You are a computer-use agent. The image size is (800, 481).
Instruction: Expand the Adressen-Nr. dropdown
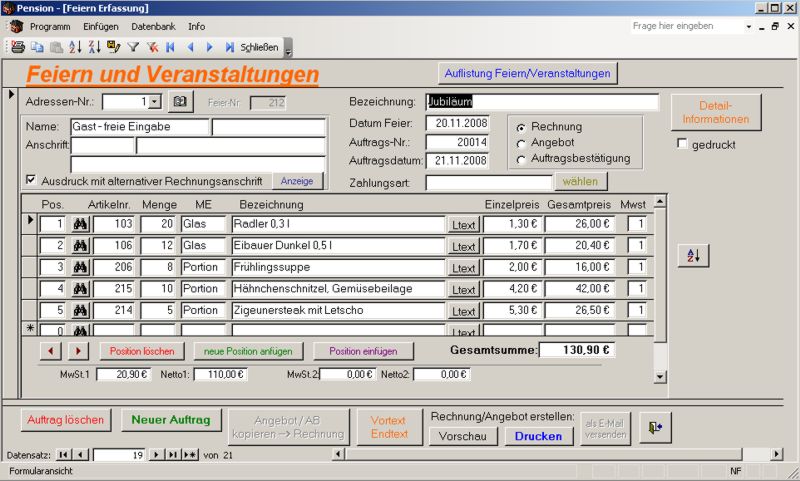click(x=155, y=102)
